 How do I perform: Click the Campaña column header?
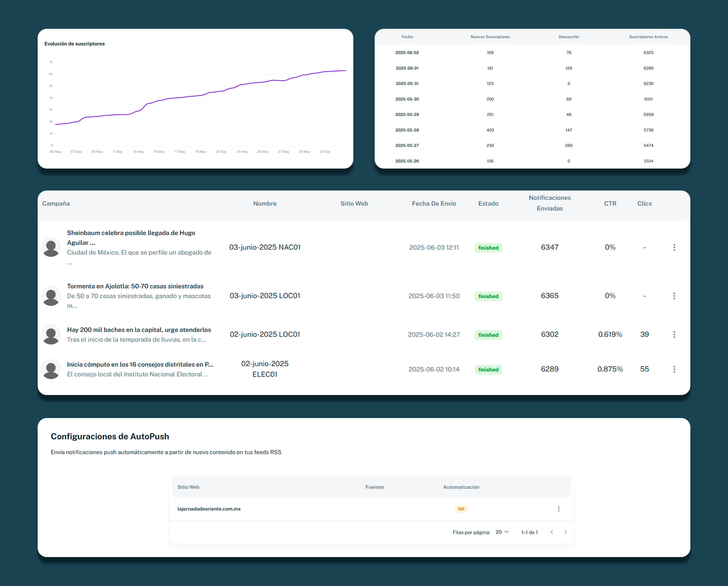tap(56, 203)
